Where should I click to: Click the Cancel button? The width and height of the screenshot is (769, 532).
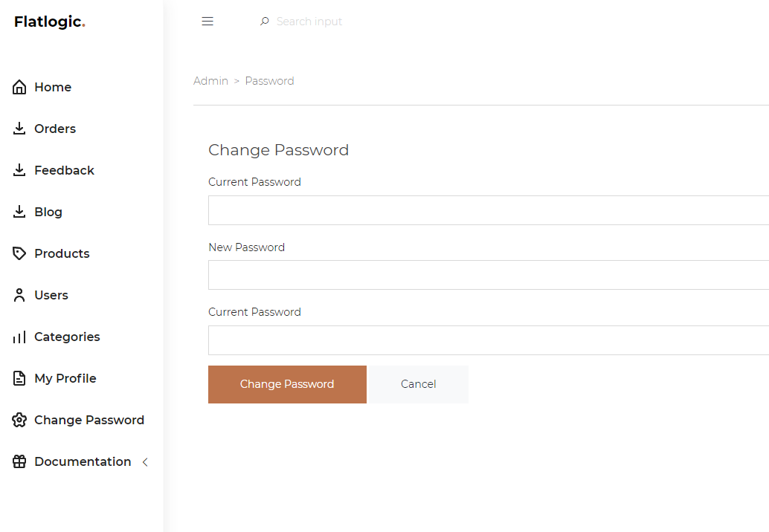418,384
